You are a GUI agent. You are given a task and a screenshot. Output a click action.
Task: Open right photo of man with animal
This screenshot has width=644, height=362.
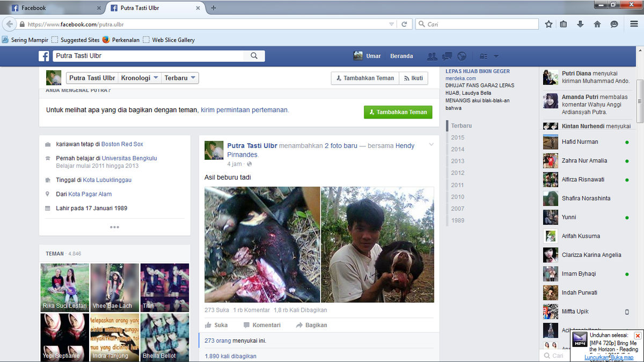click(x=377, y=245)
